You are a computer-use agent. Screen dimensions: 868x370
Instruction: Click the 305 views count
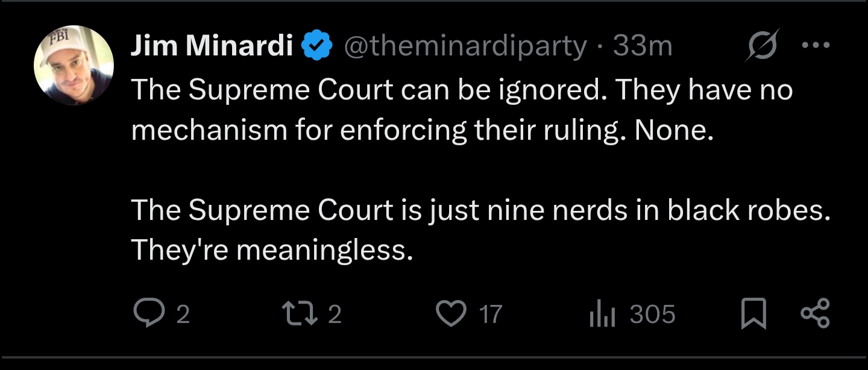click(652, 315)
